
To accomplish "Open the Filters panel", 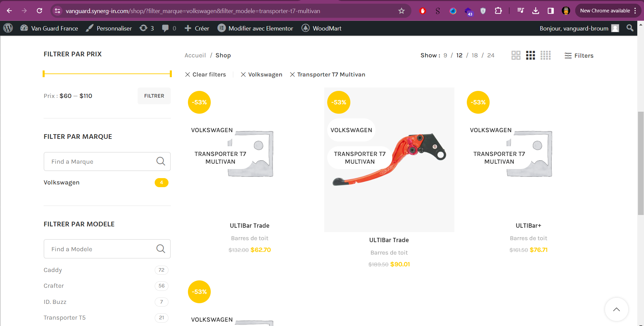I will [579, 56].
